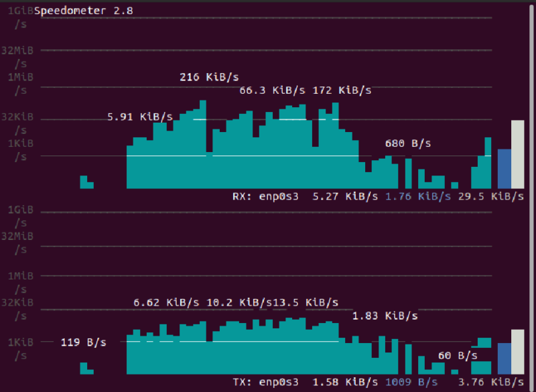Click the blue 1.76 KiB/s RX average
The height and width of the screenshot is (392, 536).
pos(418,196)
